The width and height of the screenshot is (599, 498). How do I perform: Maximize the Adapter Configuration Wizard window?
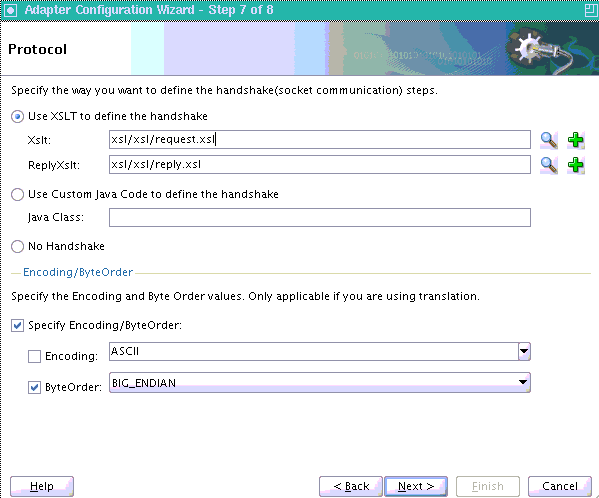[x=591, y=10]
